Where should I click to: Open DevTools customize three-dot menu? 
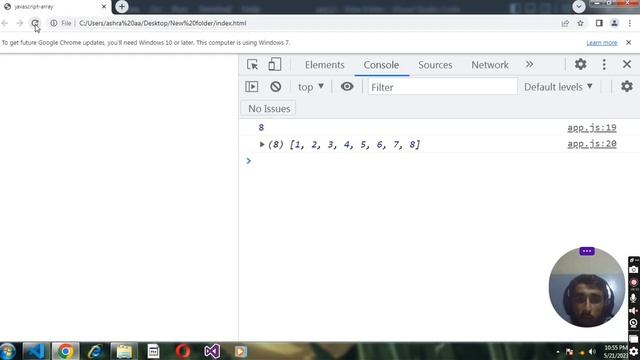click(x=604, y=64)
